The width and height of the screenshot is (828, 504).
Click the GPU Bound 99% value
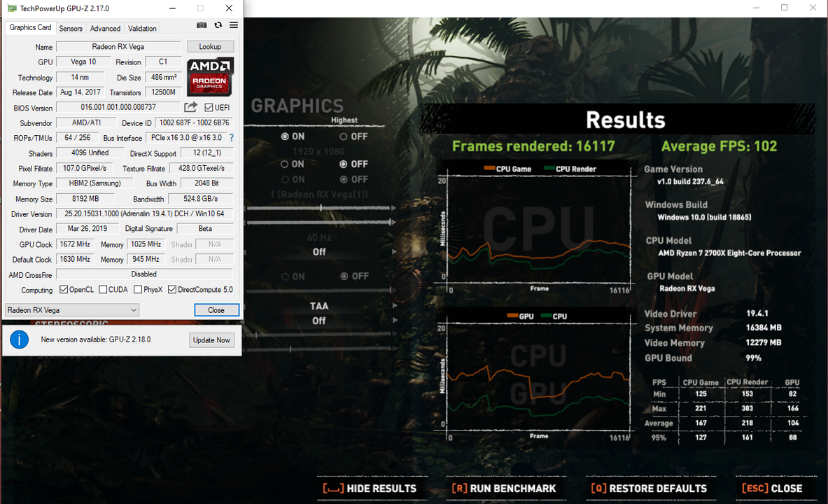click(x=754, y=358)
